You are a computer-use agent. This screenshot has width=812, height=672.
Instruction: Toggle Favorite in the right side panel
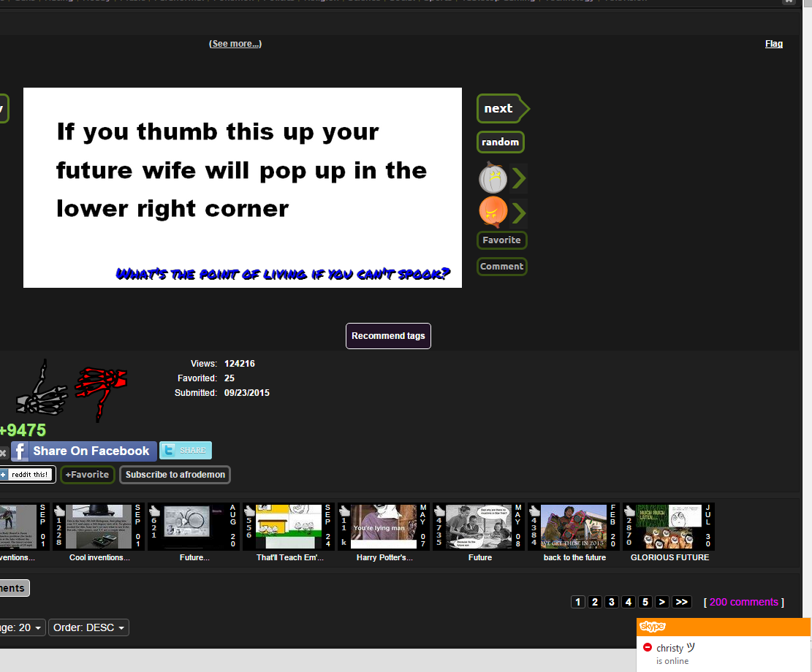[501, 240]
